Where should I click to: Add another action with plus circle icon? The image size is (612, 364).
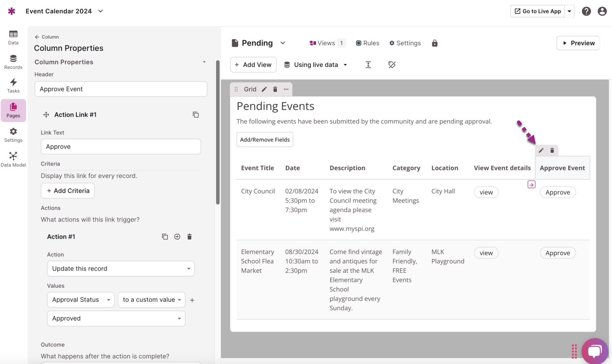(x=177, y=237)
